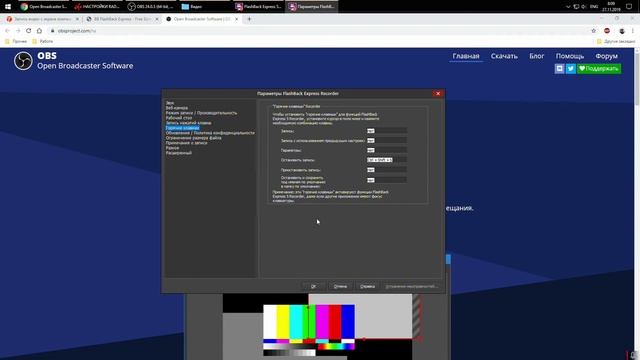Click the Запись hotkey field
This screenshot has height=360, width=640.
(x=387, y=131)
